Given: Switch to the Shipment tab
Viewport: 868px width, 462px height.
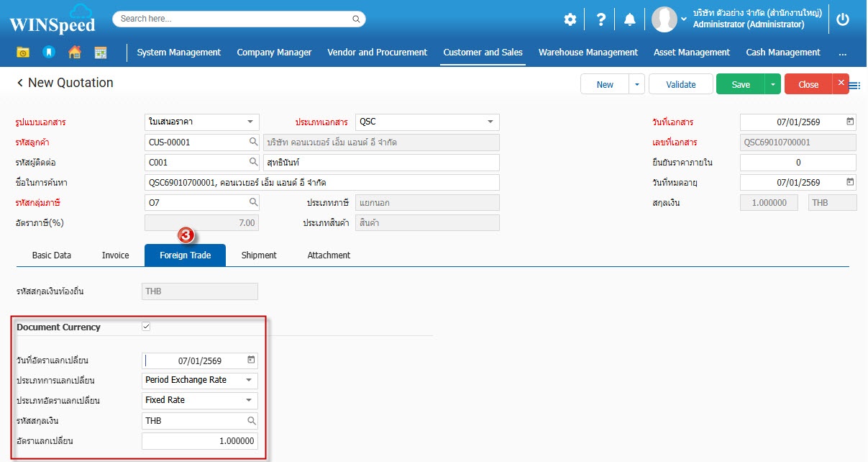Looking at the screenshot, I should (259, 255).
